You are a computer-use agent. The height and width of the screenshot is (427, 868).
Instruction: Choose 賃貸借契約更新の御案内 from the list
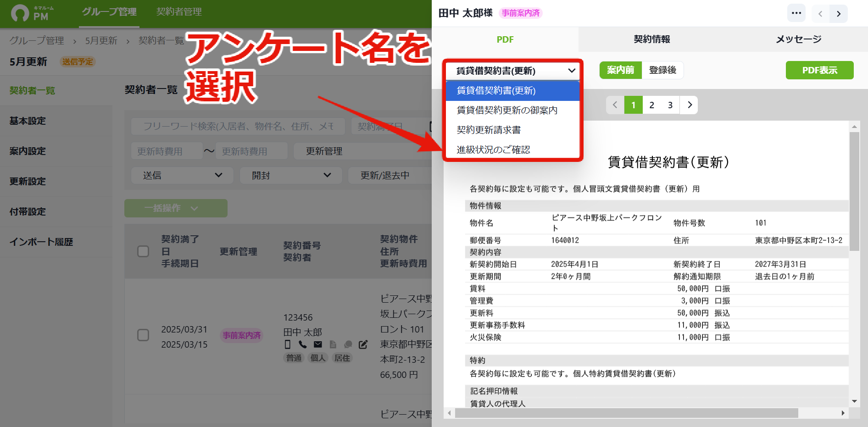(x=513, y=111)
